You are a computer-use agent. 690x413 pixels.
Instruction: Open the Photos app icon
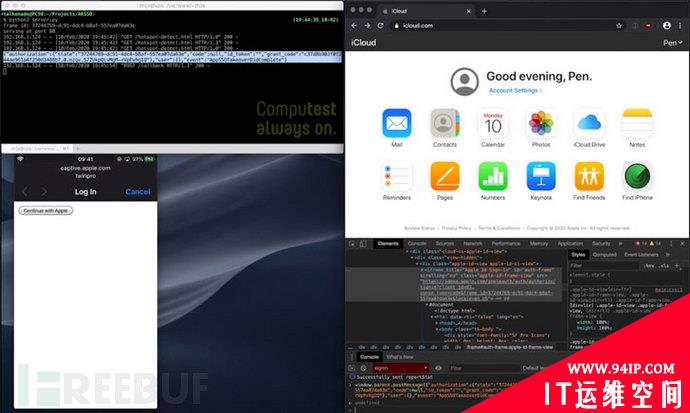pos(541,123)
